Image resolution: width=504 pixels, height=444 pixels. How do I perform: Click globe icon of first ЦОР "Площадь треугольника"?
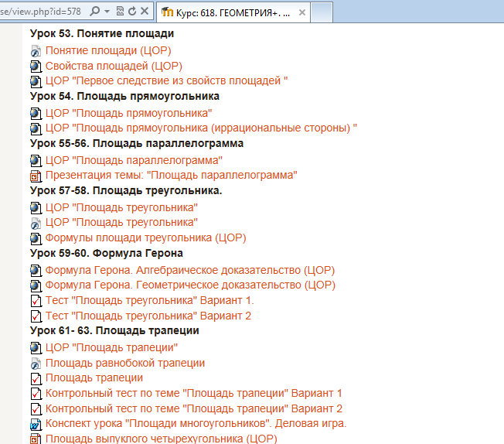tap(36, 208)
